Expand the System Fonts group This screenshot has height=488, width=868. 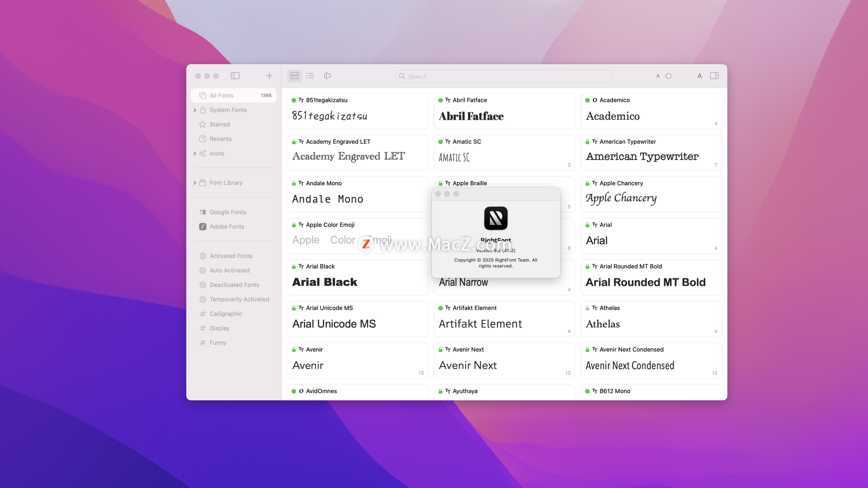(195, 110)
